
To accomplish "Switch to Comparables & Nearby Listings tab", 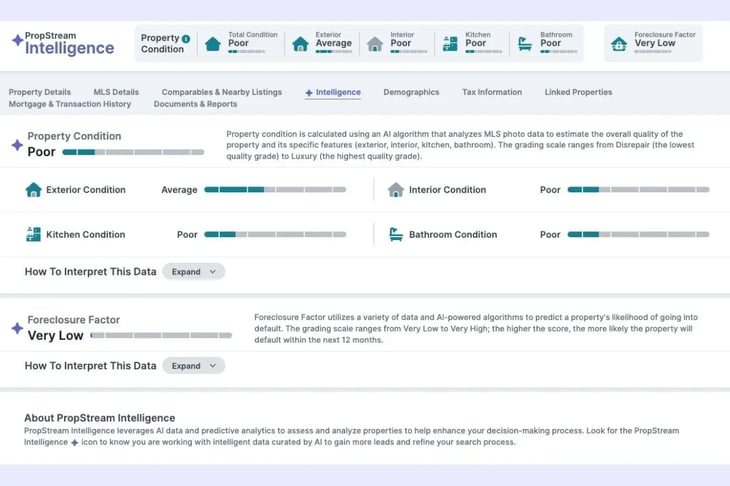I will pyautogui.click(x=222, y=92).
